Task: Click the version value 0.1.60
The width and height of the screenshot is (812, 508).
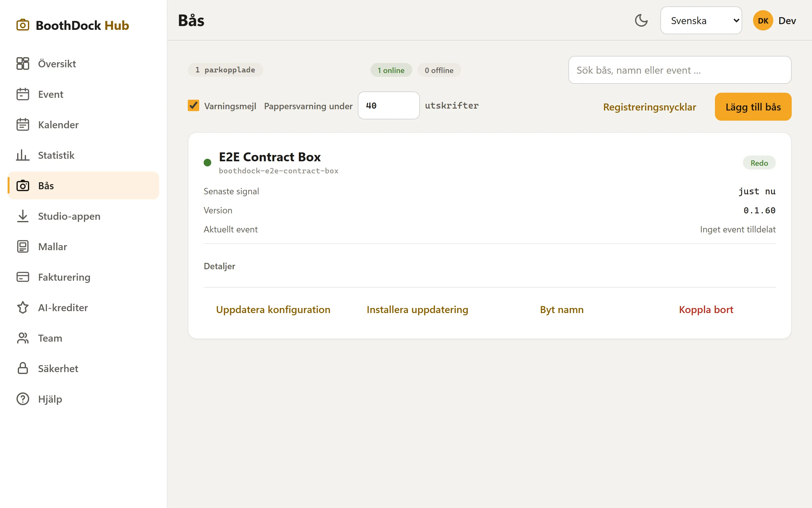Action: (759, 210)
